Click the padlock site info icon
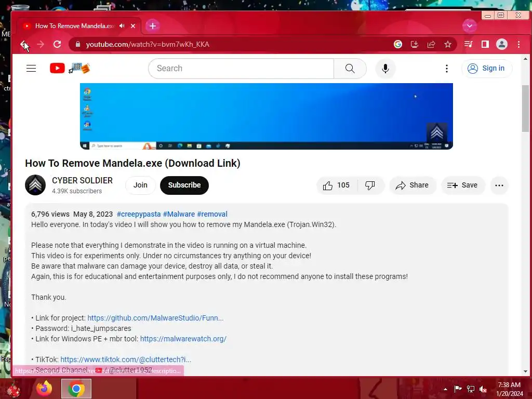Screen dimensions: 532x399 click(78, 45)
